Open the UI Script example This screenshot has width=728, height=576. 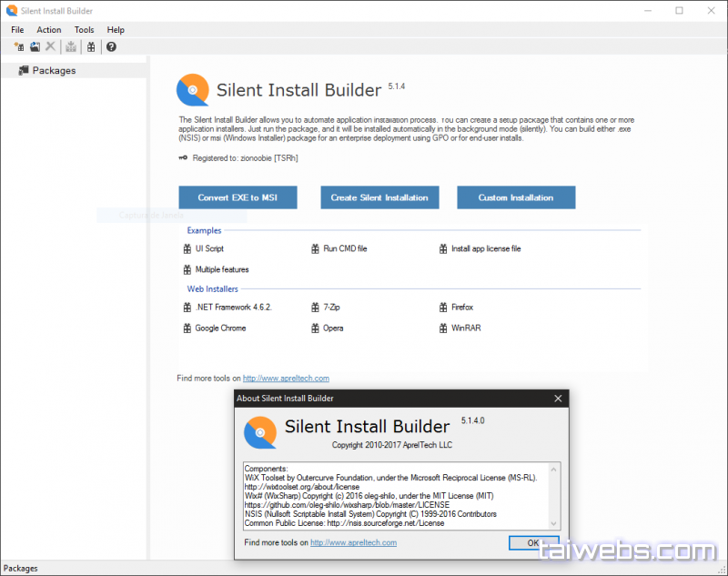pos(208,248)
